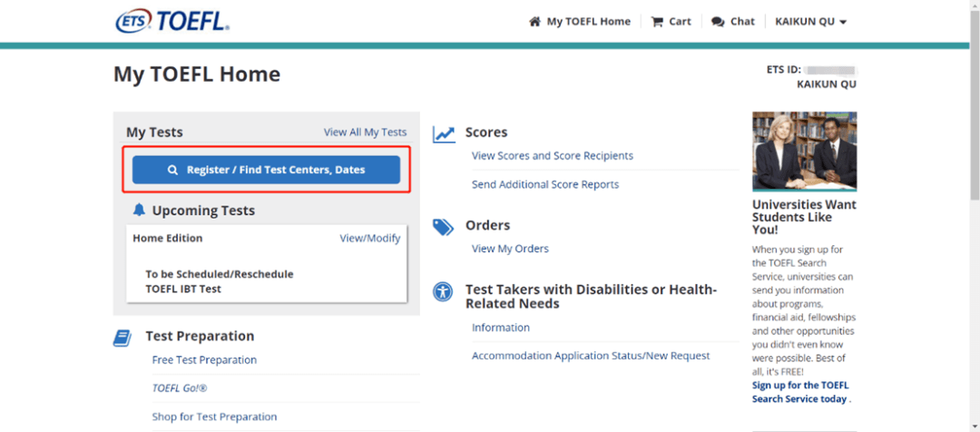980x432 pixels.
Task: Click the Upcoming Tests bell icon
Action: point(139,210)
